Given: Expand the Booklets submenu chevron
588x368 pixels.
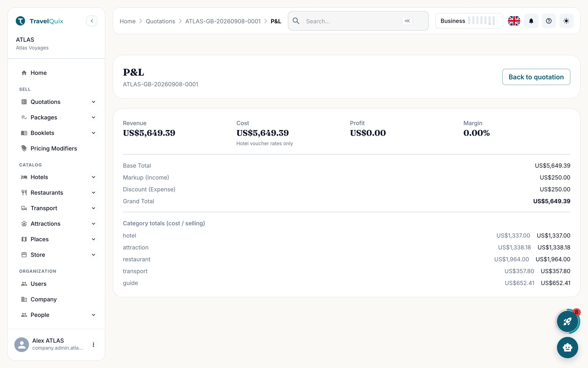Looking at the screenshot, I should pos(93,133).
